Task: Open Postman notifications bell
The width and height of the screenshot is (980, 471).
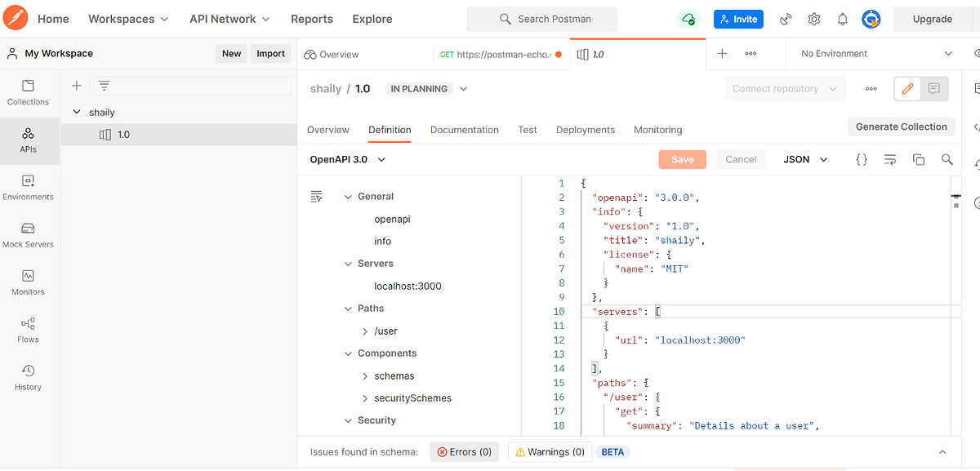Action: [842, 18]
